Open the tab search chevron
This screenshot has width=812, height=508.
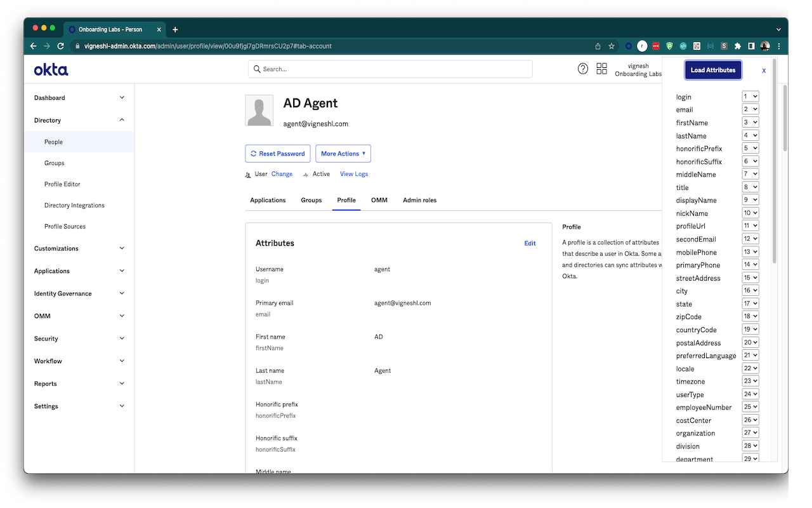pyautogui.click(x=778, y=29)
